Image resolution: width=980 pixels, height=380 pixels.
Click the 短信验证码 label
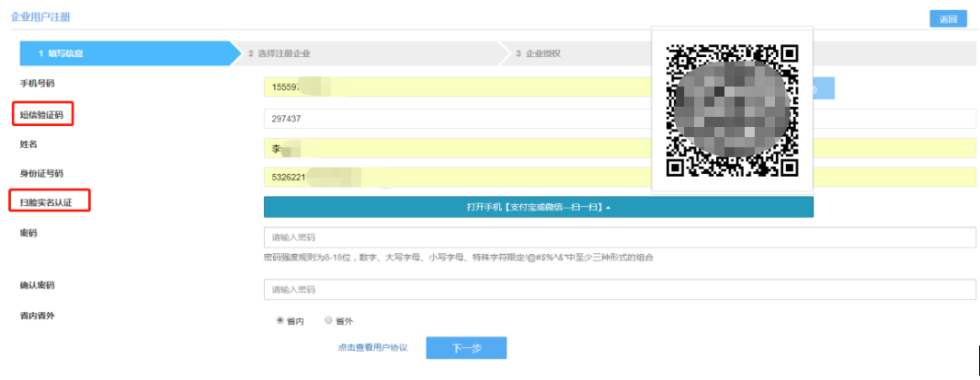[42, 114]
